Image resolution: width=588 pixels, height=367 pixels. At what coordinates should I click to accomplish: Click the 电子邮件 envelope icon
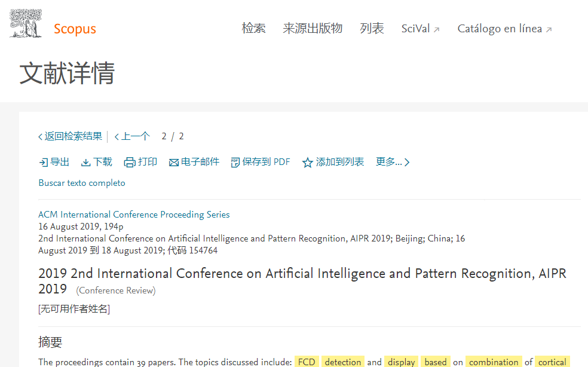click(174, 163)
